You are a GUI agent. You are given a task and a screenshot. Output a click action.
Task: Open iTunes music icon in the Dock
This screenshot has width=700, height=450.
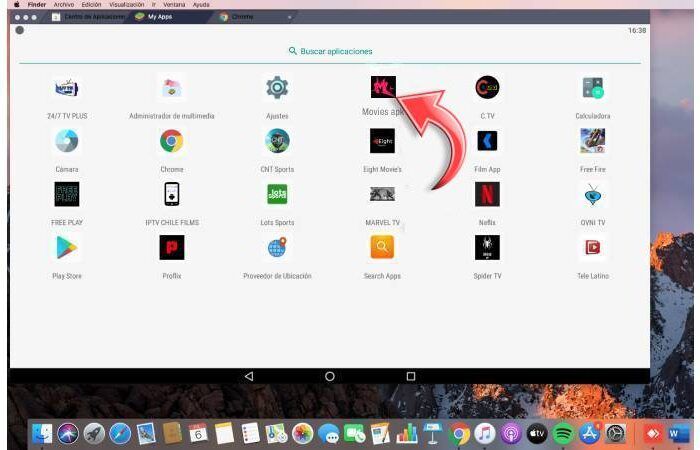pyautogui.click(x=485, y=433)
